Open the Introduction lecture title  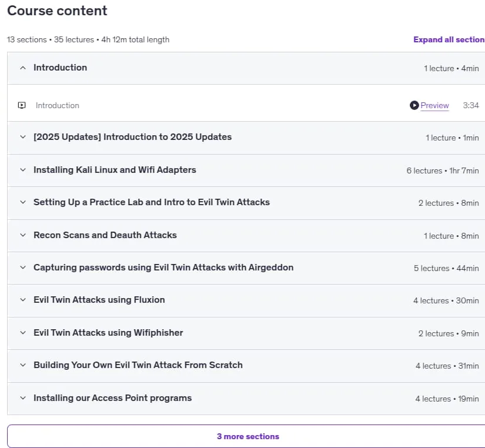pyautogui.click(x=58, y=105)
